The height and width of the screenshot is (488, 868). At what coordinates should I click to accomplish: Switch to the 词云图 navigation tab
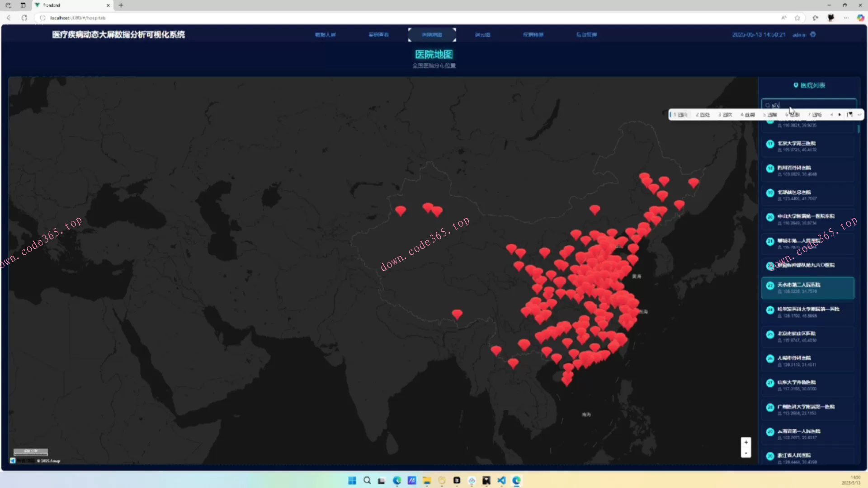point(482,35)
